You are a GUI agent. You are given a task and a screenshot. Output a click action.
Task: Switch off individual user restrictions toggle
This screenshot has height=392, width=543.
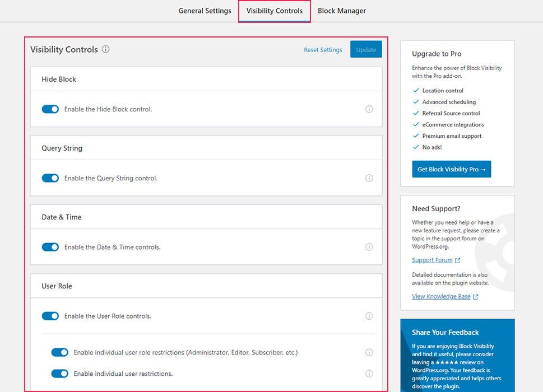59,374
